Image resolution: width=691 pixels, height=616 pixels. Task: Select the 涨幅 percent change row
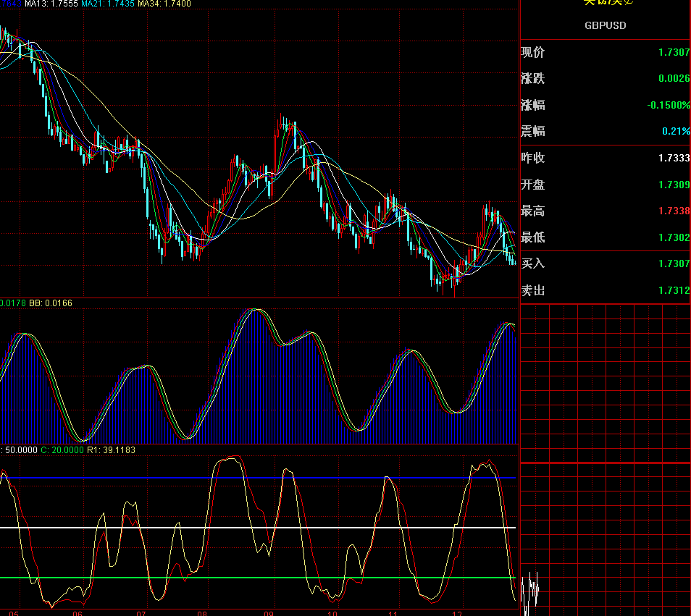533,105
